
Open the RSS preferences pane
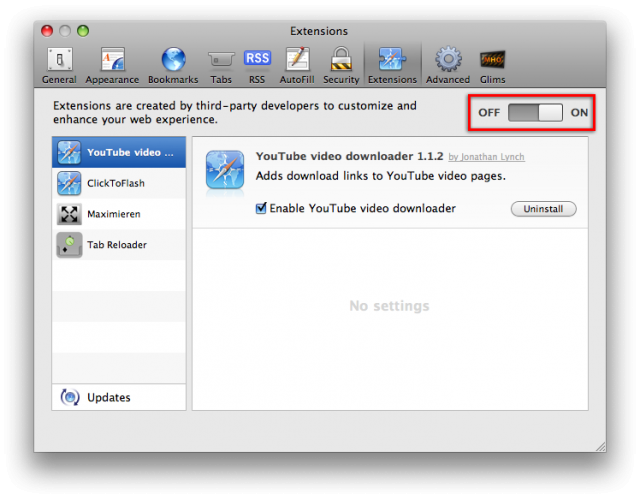pyautogui.click(x=257, y=66)
